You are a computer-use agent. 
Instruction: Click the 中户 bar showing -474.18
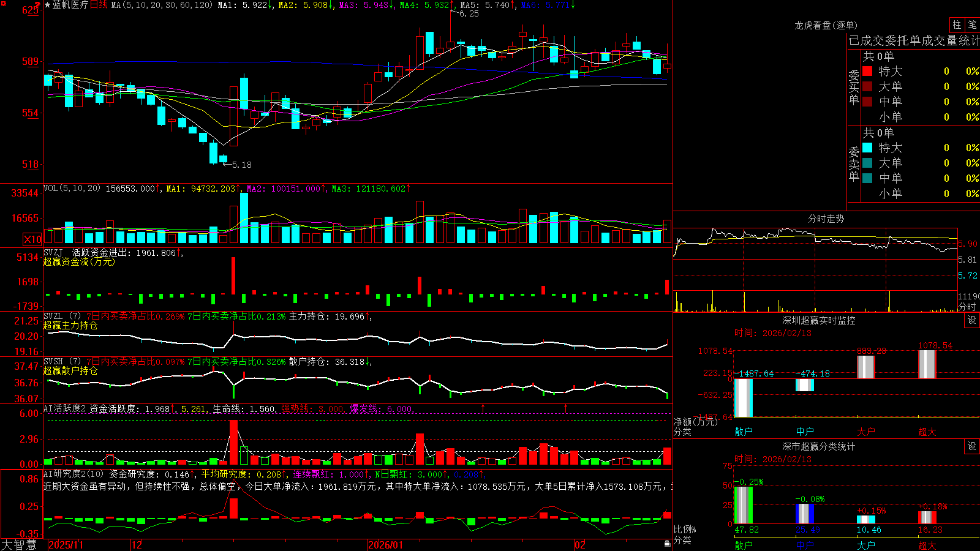click(805, 385)
